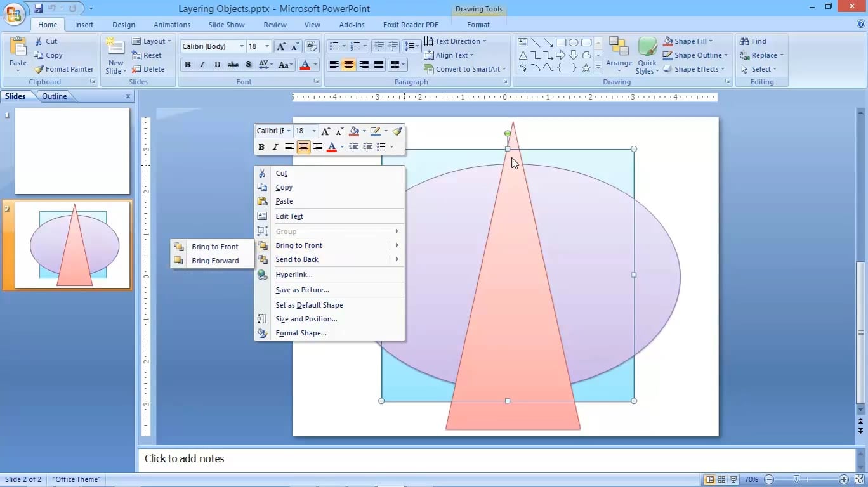Click the Format Painter brush on mini toolbar
Screen dimensions: 868x487
tap(397, 131)
